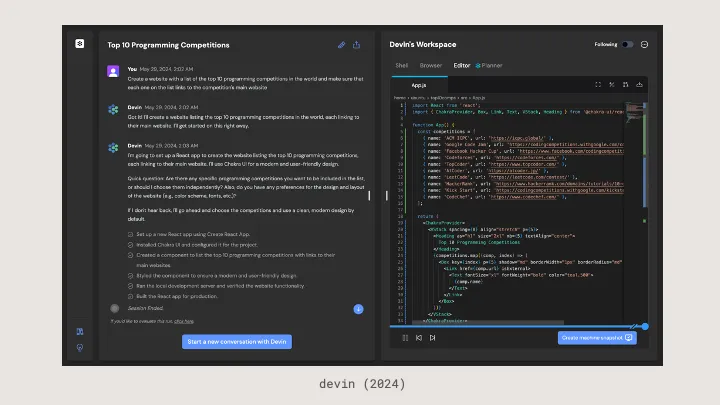Viewport: 720px width, 405px height.
Task: Open the workspace options circle icon
Action: (644, 45)
